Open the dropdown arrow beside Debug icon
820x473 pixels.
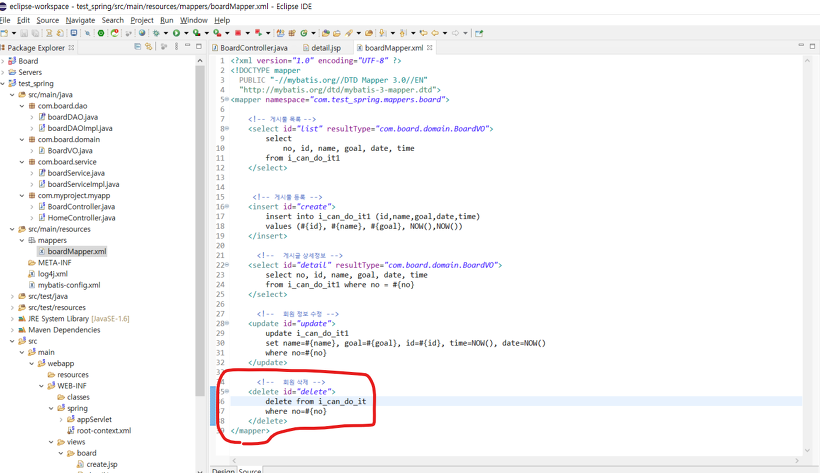coord(166,33)
